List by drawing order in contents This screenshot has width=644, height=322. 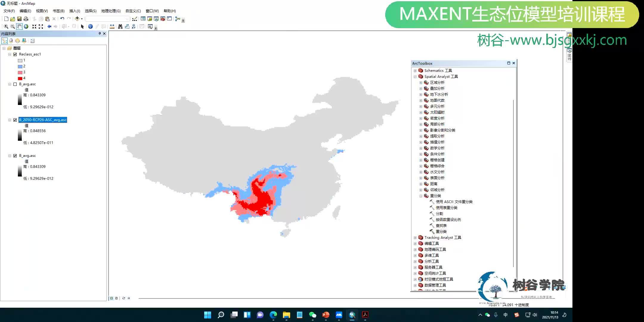tap(4, 41)
